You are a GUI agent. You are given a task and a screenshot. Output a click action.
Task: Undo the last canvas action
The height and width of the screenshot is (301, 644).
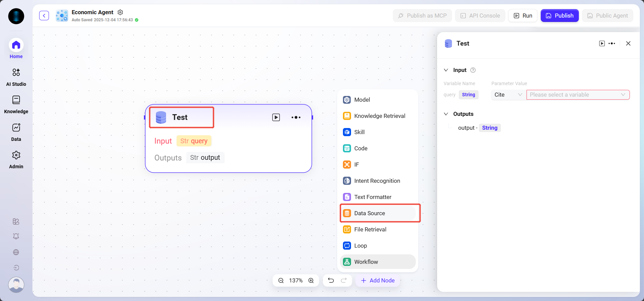(x=331, y=280)
